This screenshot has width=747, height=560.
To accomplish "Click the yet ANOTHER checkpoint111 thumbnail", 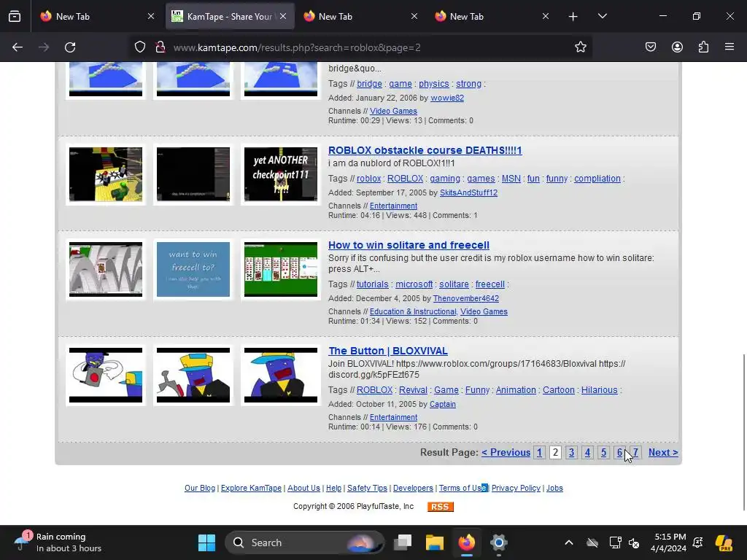I will [x=281, y=174].
